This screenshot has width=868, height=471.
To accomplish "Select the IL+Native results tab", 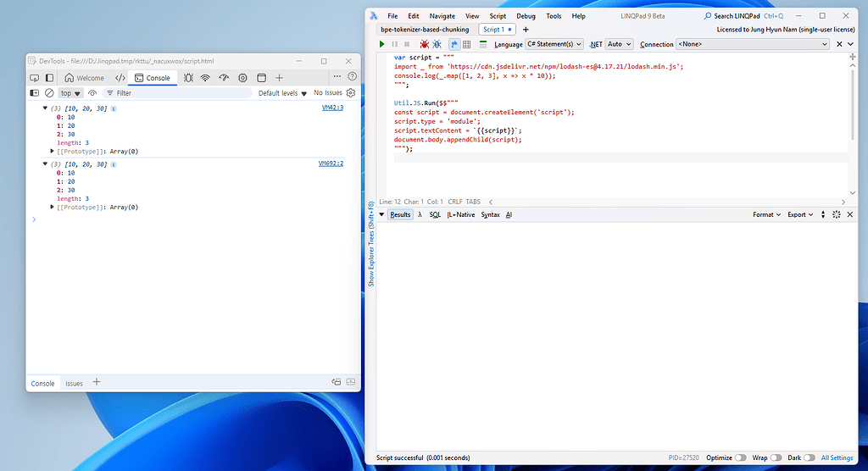I will click(460, 214).
